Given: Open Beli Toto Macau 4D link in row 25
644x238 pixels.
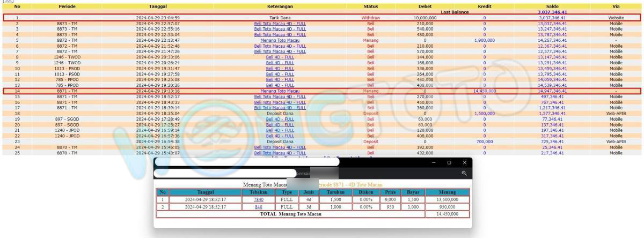Looking at the screenshot, I should point(280,153).
